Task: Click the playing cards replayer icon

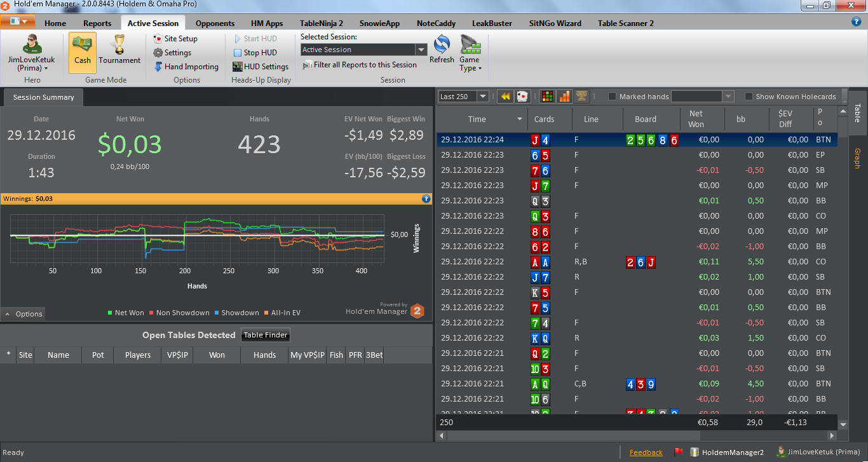Action: click(x=522, y=97)
